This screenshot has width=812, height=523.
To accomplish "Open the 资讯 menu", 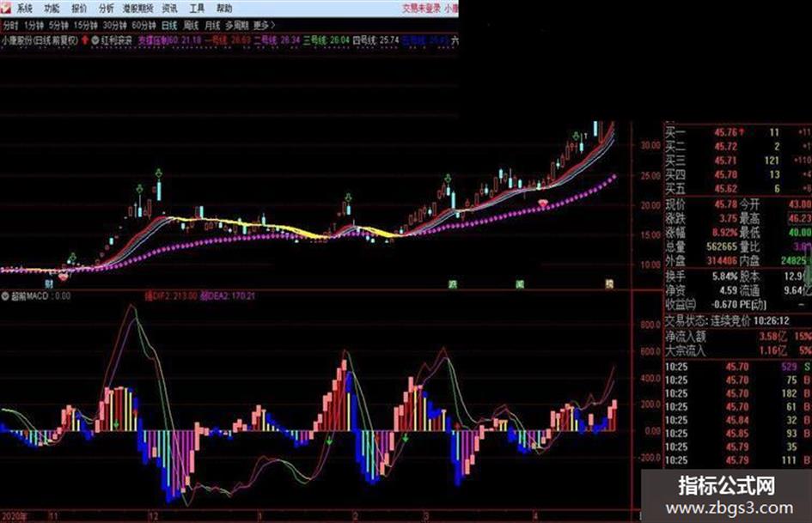I will [169, 9].
